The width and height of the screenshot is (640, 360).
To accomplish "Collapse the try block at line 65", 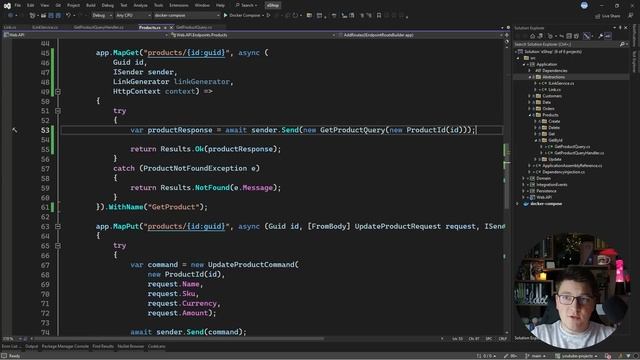I will [58, 246].
